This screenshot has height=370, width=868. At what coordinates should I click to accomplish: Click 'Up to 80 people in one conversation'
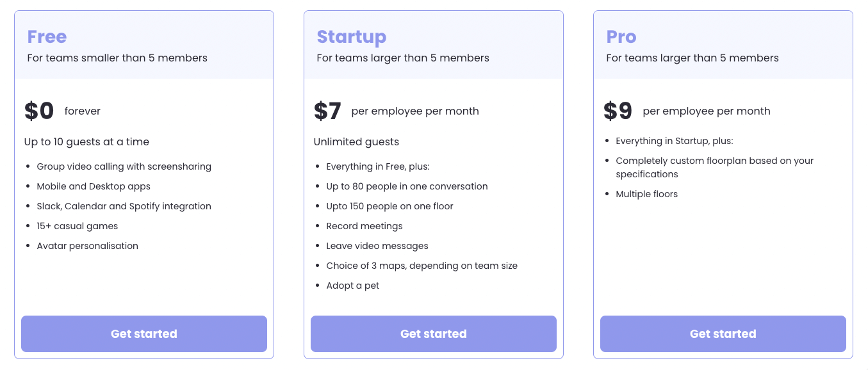(407, 186)
